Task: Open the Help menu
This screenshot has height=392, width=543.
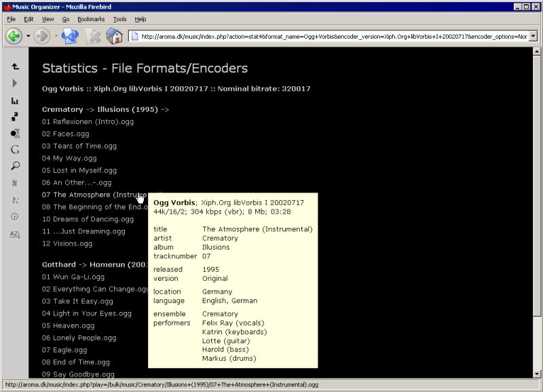Action: [141, 19]
